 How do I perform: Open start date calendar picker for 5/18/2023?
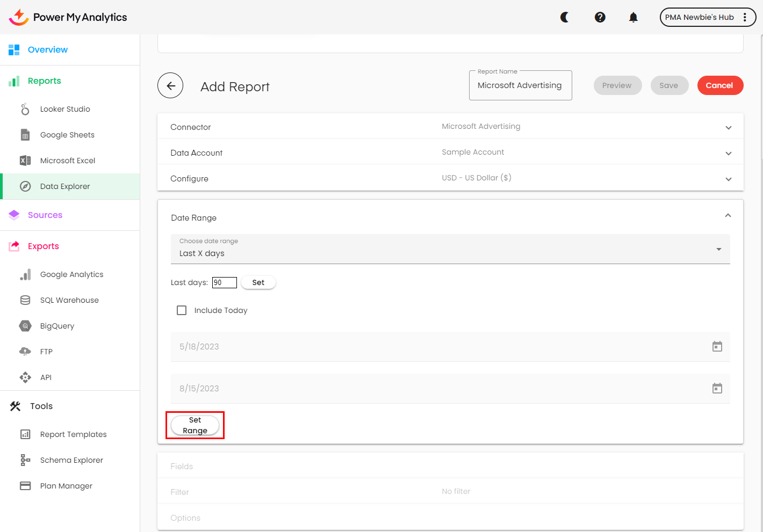717,347
